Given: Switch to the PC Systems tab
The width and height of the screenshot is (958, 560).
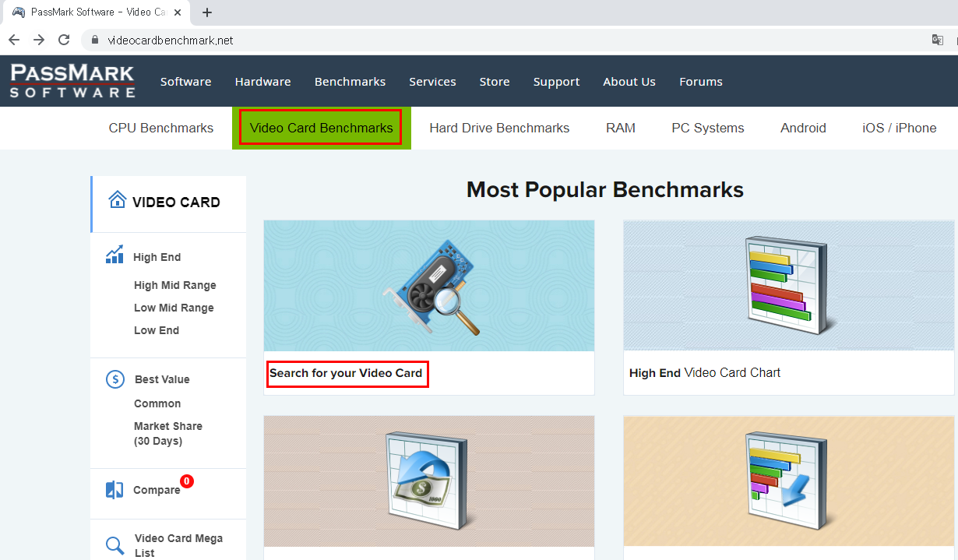Looking at the screenshot, I should [x=708, y=128].
